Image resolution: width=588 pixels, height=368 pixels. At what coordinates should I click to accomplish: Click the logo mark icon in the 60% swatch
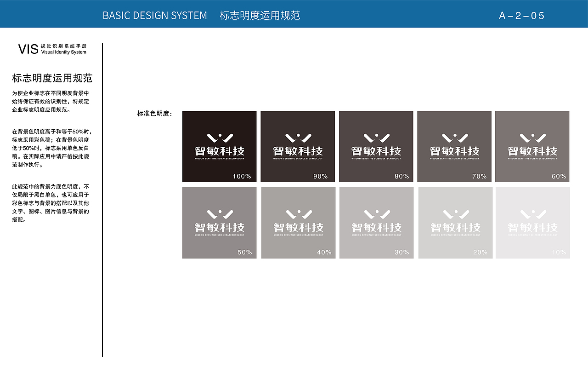point(532,138)
